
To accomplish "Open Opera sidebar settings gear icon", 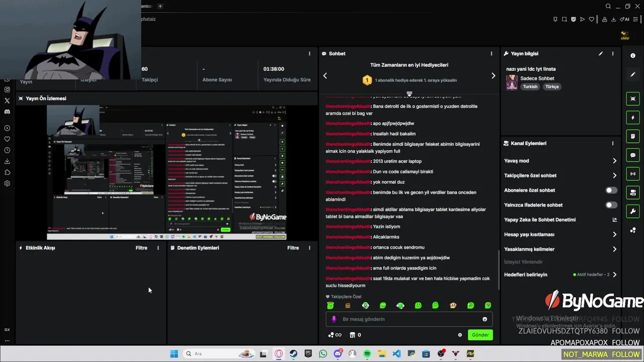I will [7, 184].
